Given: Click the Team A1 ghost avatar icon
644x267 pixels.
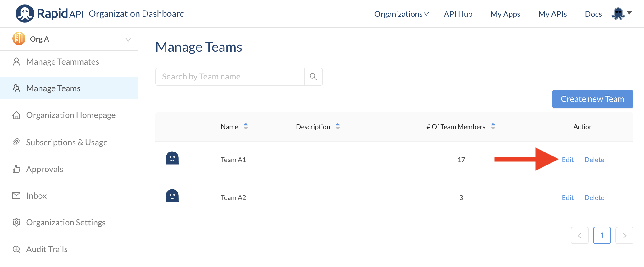Looking at the screenshot, I should (x=172, y=158).
